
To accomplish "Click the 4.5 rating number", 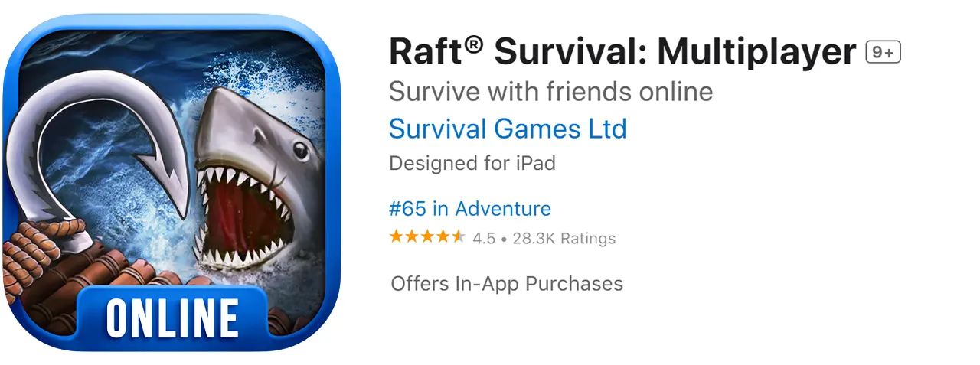I will pyautogui.click(x=484, y=238).
